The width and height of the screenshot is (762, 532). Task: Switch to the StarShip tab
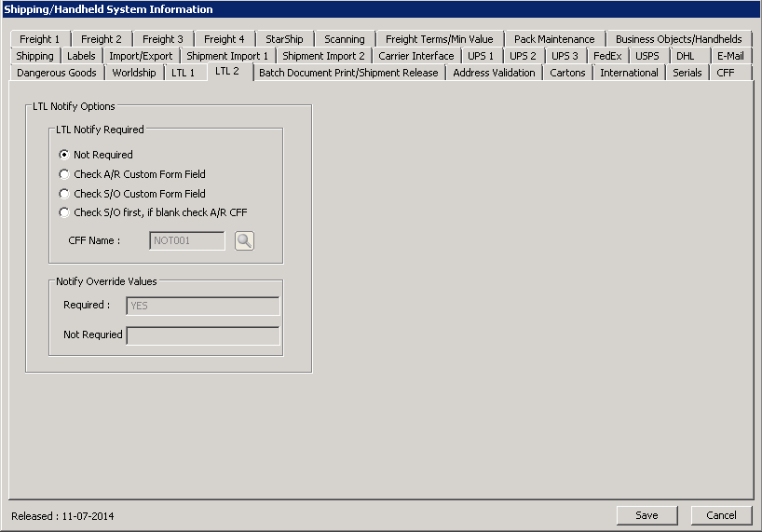point(284,39)
